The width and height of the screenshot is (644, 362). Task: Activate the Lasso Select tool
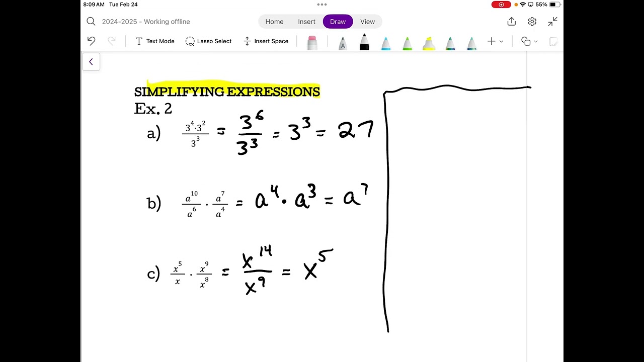[x=208, y=41]
